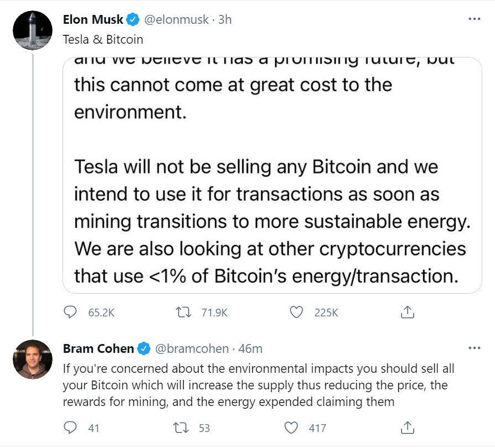This screenshot has height=448, width=495.
Task: Retweet Bram Cohen's reply
Action: tap(181, 428)
